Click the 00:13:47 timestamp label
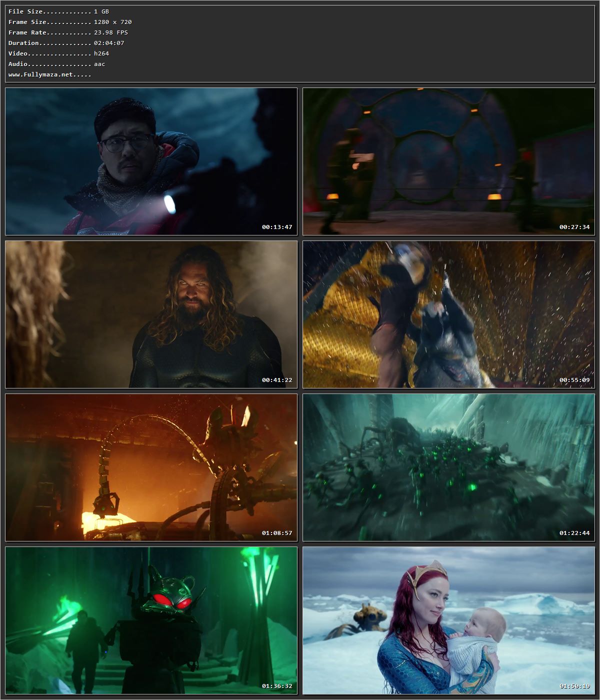 pyautogui.click(x=277, y=227)
